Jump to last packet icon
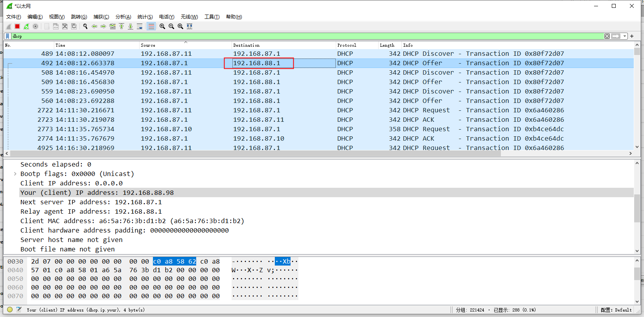This screenshot has height=317, width=644. 131,26
